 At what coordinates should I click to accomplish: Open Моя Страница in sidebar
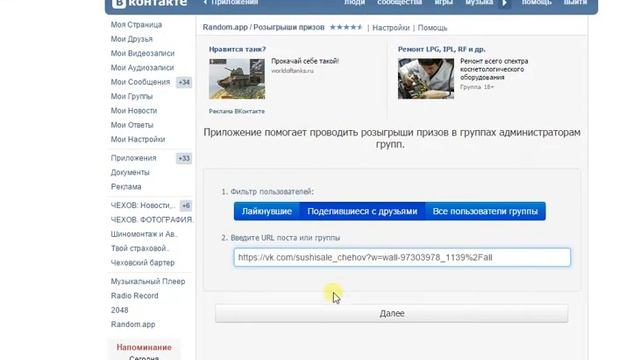click(x=136, y=25)
